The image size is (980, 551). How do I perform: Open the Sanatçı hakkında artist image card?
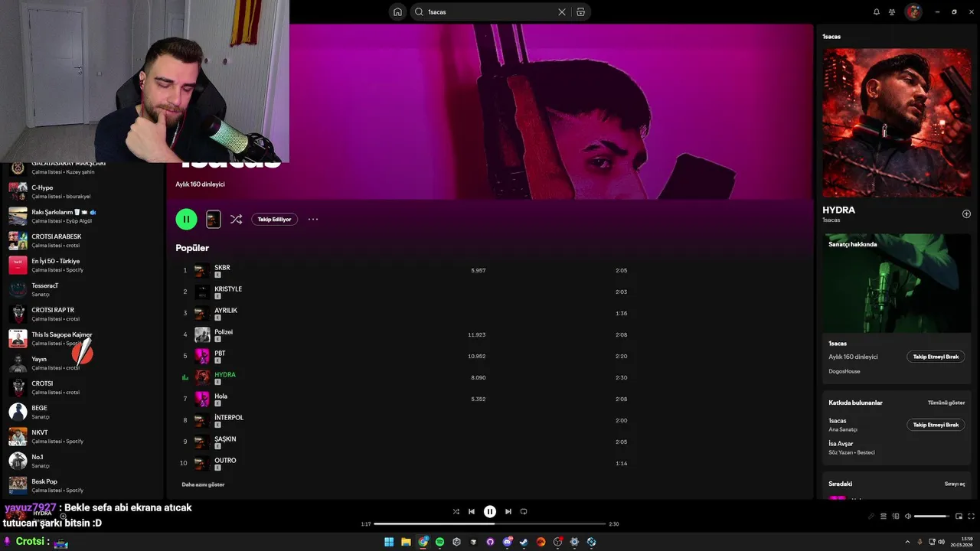click(x=897, y=283)
